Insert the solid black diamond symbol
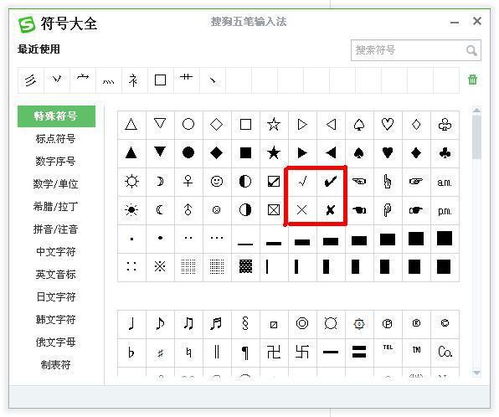This screenshot has height=417, width=499. 217,153
